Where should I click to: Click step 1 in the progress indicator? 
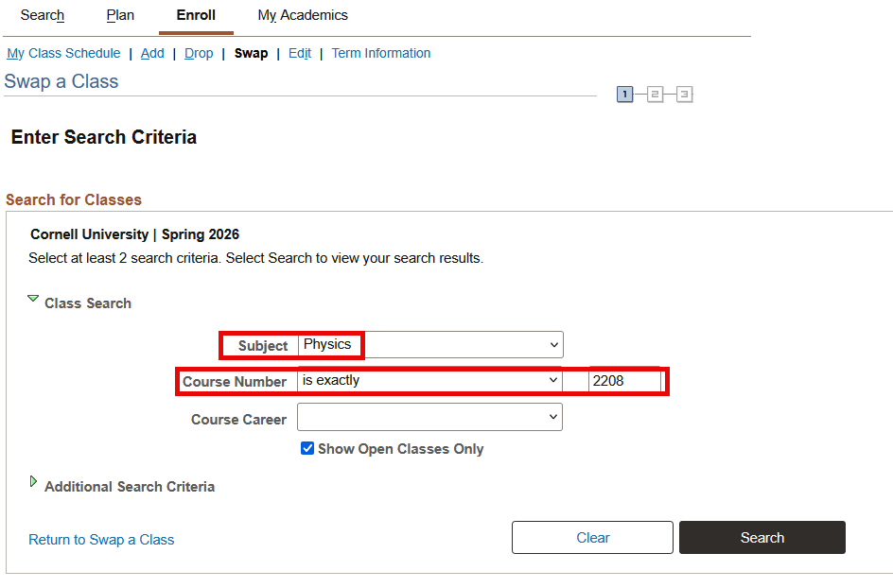625,95
